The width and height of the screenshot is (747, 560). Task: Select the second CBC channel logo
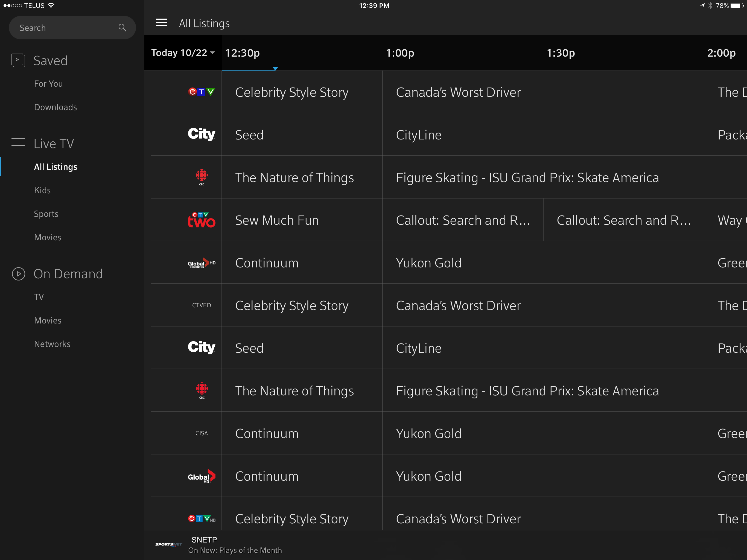pos(202,390)
